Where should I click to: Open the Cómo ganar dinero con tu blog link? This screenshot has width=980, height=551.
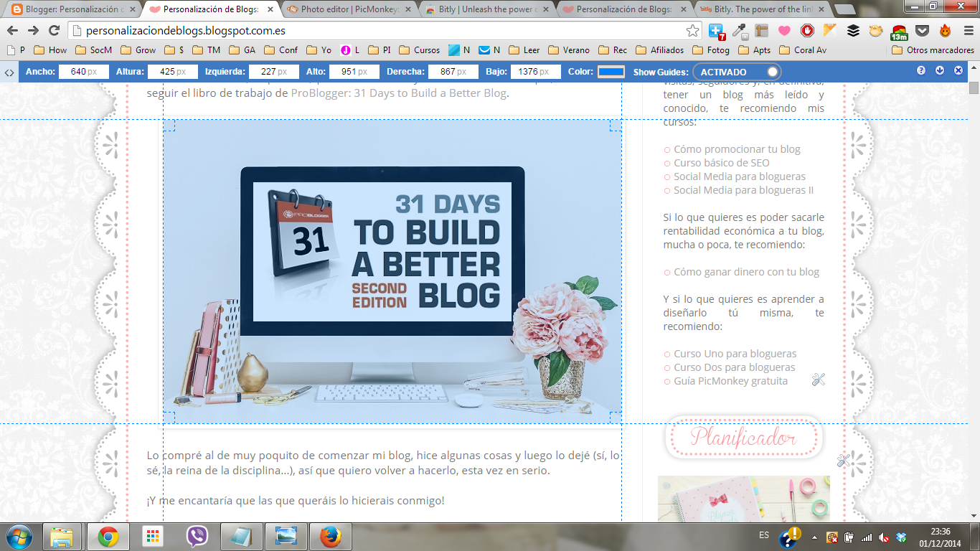[x=746, y=272]
